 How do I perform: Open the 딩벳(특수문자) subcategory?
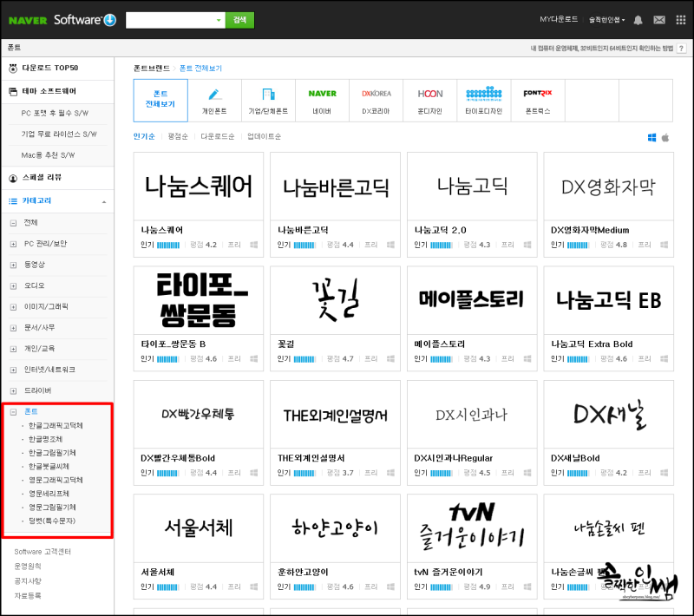click(x=52, y=521)
